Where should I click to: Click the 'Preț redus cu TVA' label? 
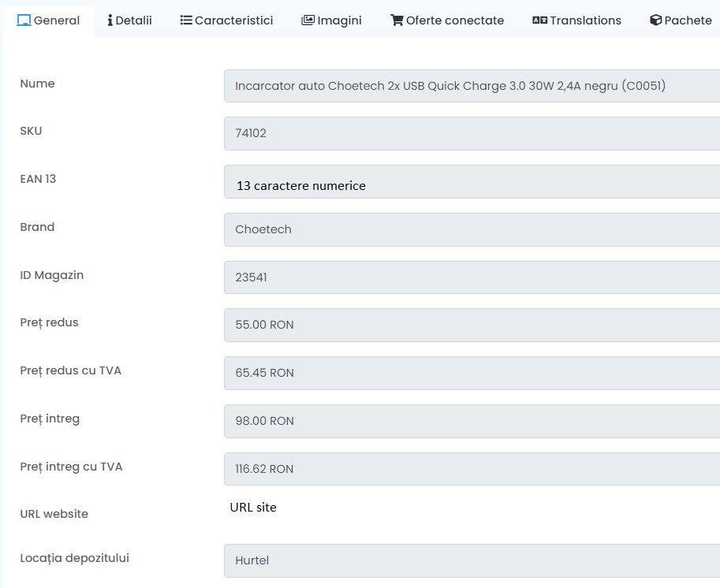[71, 371]
